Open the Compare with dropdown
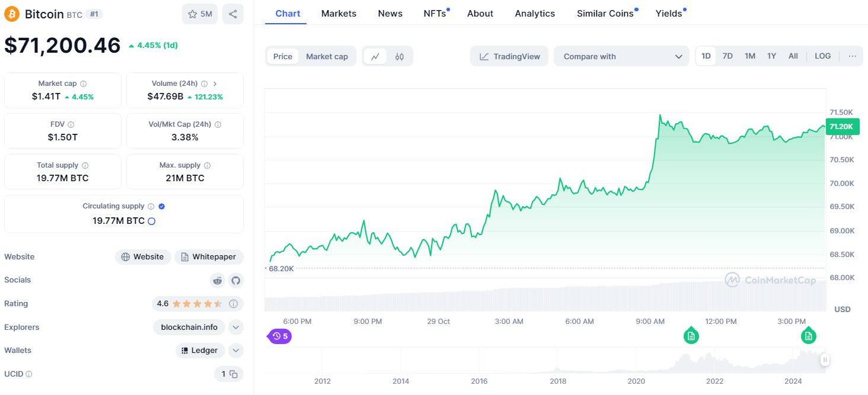This screenshot has height=395, width=868. pyautogui.click(x=622, y=56)
